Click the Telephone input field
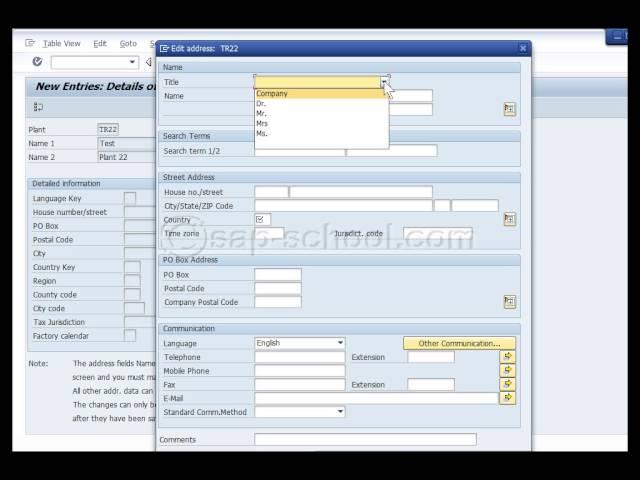The height and width of the screenshot is (480, 640). (x=300, y=357)
